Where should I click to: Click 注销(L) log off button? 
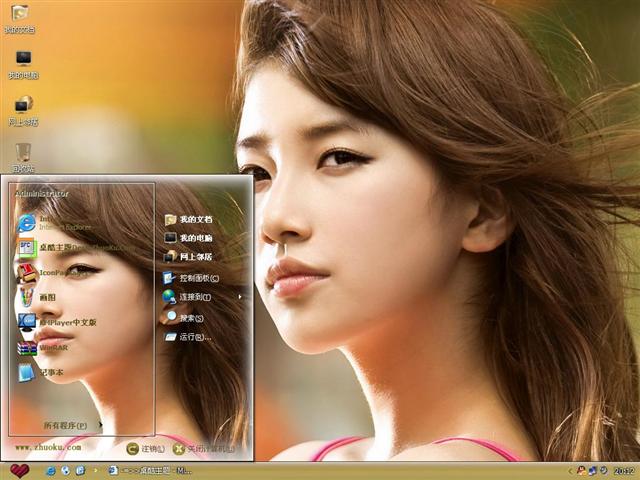pos(145,449)
